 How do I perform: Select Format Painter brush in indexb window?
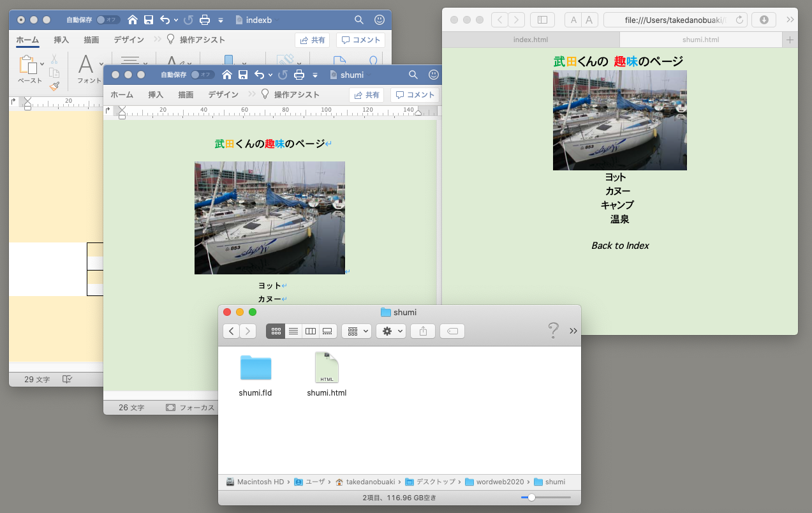tap(54, 86)
